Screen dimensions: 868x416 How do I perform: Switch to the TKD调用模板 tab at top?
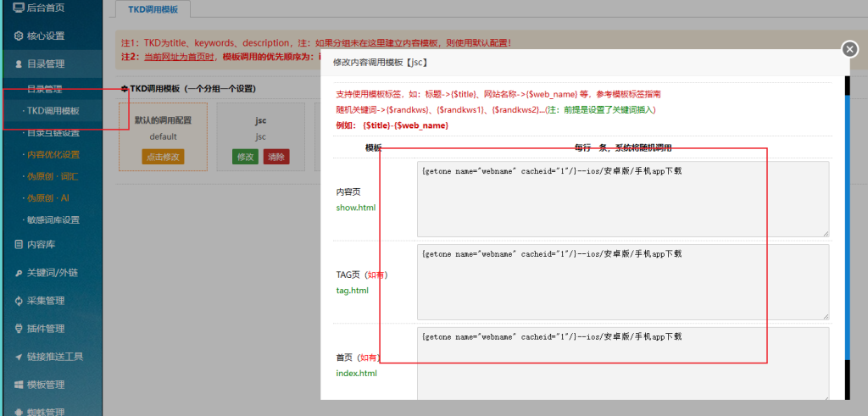pos(153,9)
